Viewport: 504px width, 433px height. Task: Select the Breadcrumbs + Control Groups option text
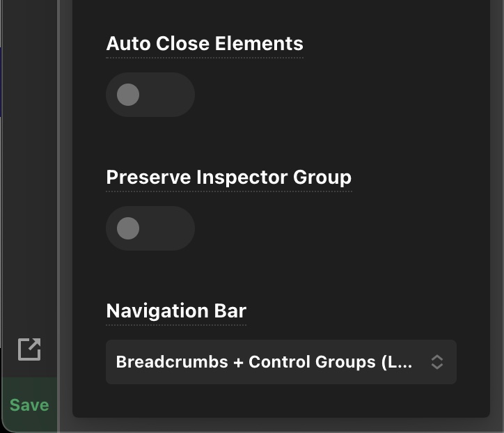(x=264, y=362)
